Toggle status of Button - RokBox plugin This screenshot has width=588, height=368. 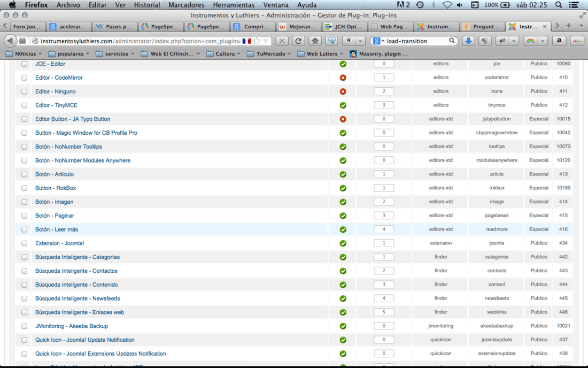pos(343,188)
